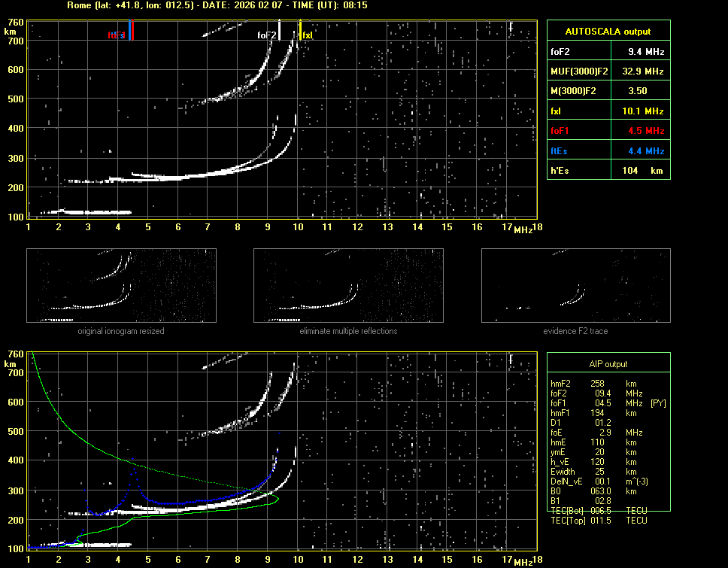Click the blue ftEs marker on top ionogram
The width and height of the screenshot is (728, 568).
pyautogui.click(x=129, y=31)
